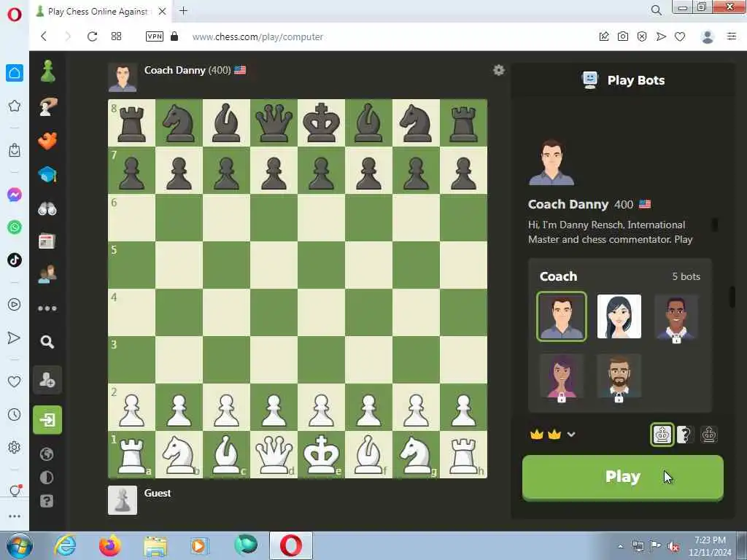Click the chess.com green pawn logo
Screen dimensions: 747x560
click(47, 71)
